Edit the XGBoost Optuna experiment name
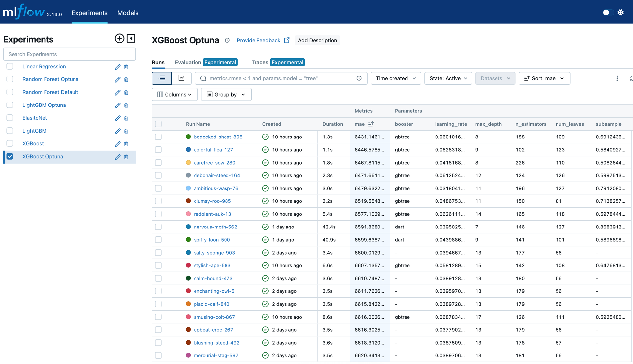 [x=117, y=157]
